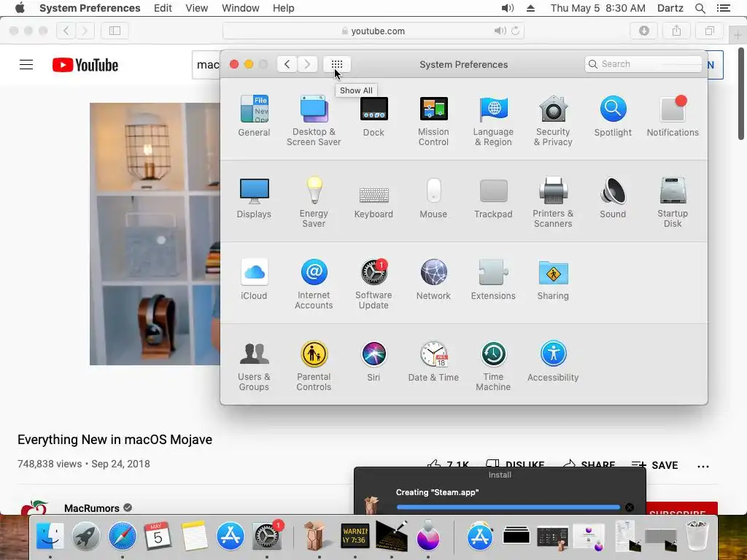Toggle the Safari sidebar
The width and height of the screenshot is (747, 560).
(115, 31)
